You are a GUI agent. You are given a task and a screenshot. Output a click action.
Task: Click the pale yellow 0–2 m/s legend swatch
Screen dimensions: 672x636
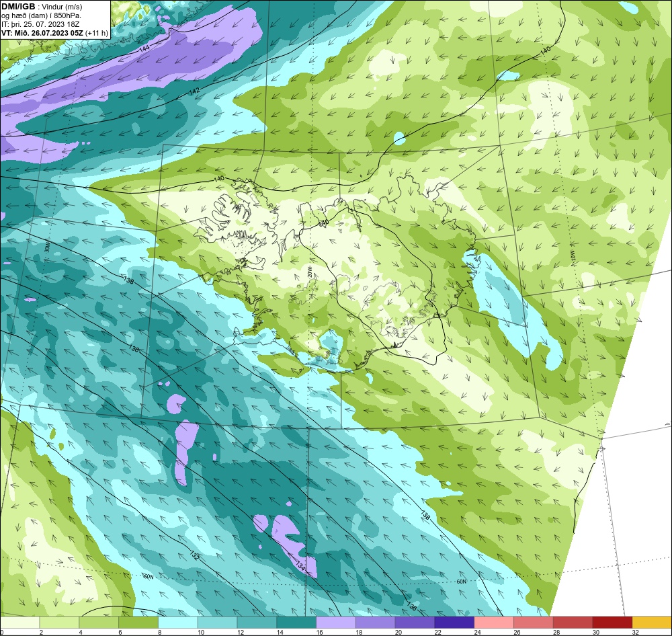coord(20,623)
